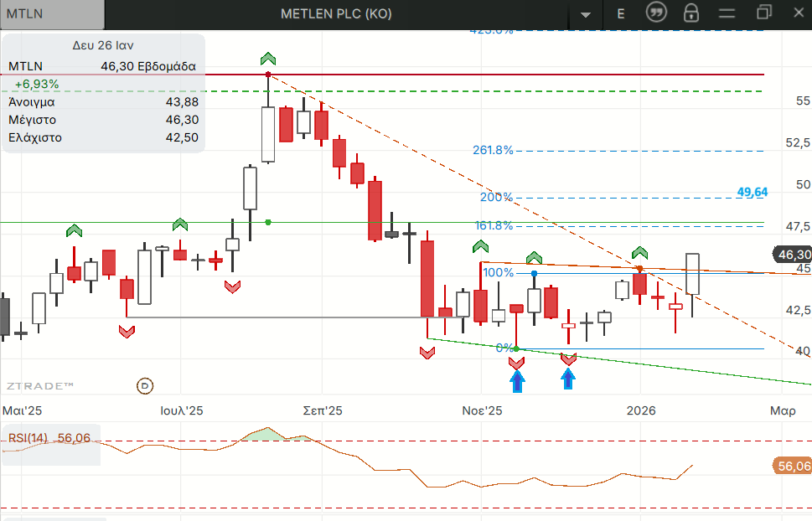Click the 0% Fibonacci level label

point(504,348)
